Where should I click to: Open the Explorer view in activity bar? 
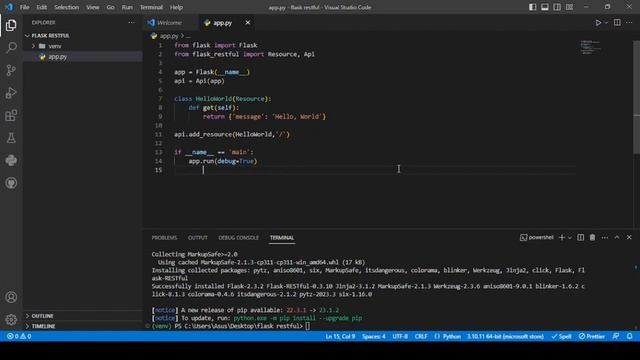[x=11, y=25]
